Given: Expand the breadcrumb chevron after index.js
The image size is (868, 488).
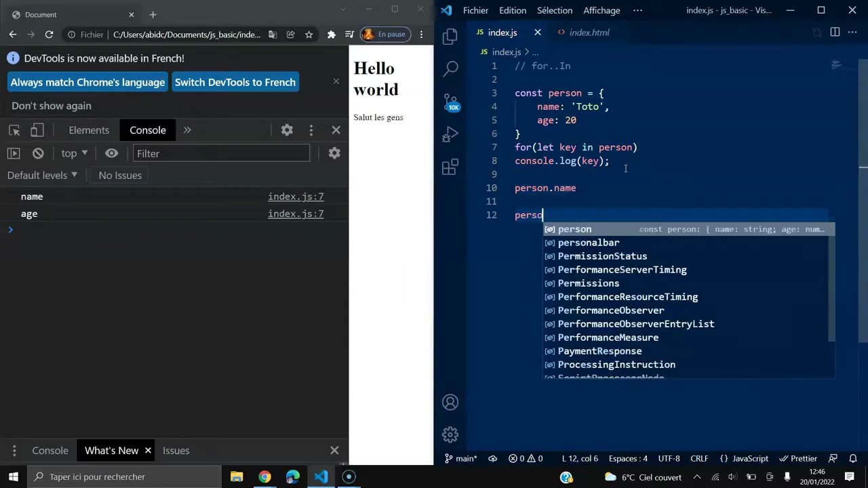Looking at the screenshot, I should (526, 52).
